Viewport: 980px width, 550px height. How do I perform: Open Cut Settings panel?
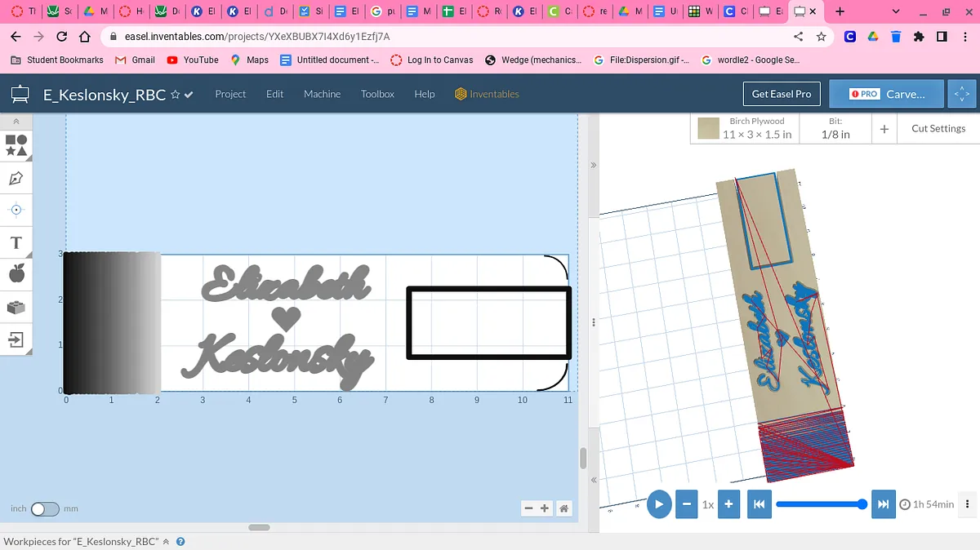coord(938,128)
